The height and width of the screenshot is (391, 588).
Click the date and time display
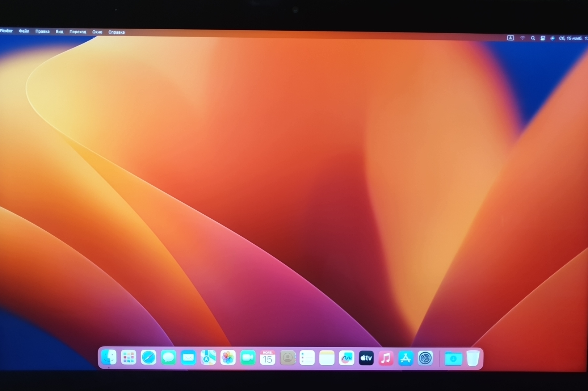573,38
